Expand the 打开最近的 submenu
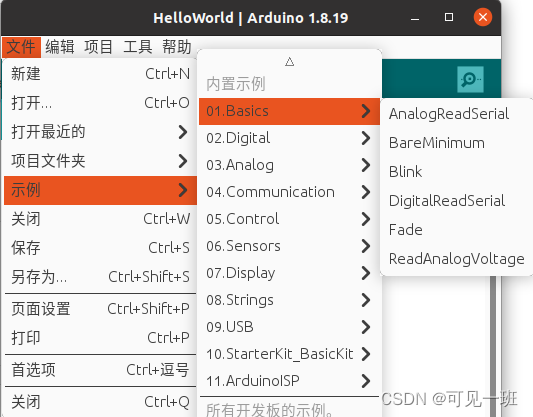The height and width of the screenshot is (417, 533). 100,132
